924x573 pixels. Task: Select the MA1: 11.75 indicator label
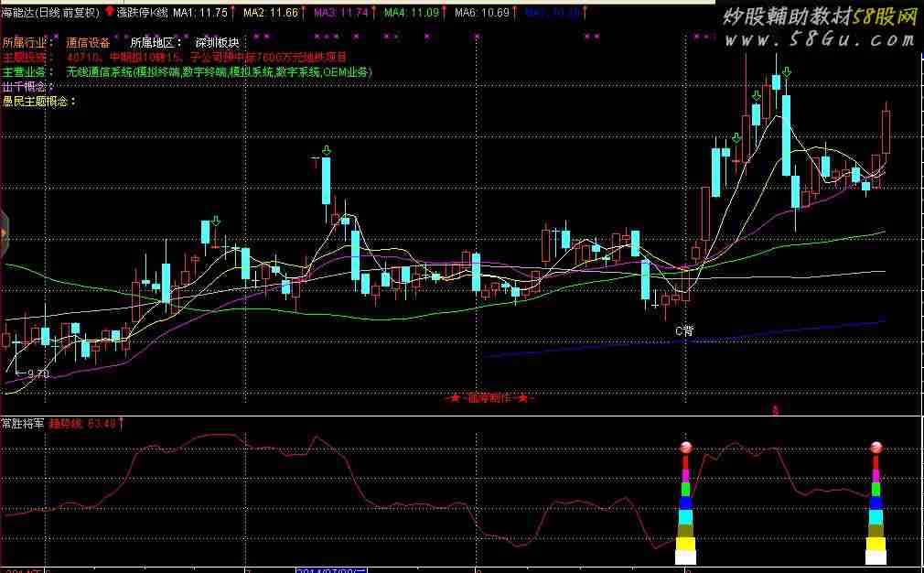tap(199, 13)
